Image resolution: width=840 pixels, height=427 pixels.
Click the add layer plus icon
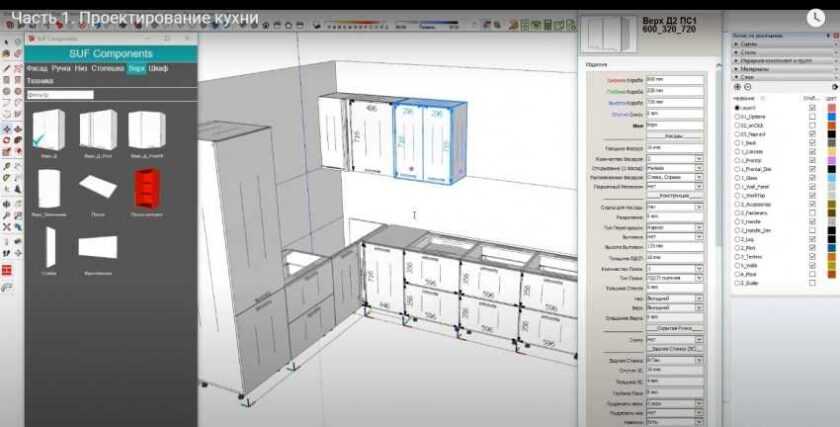(x=738, y=87)
